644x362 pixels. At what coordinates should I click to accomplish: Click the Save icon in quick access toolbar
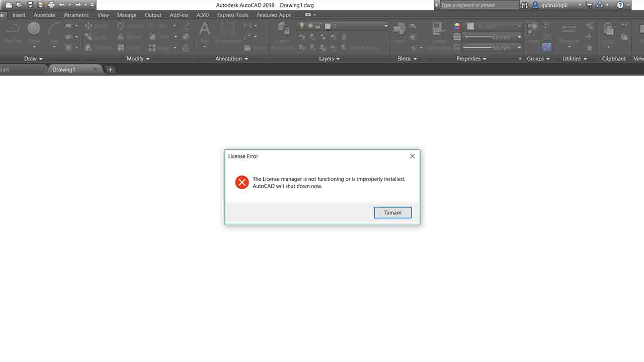(x=30, y=5)
